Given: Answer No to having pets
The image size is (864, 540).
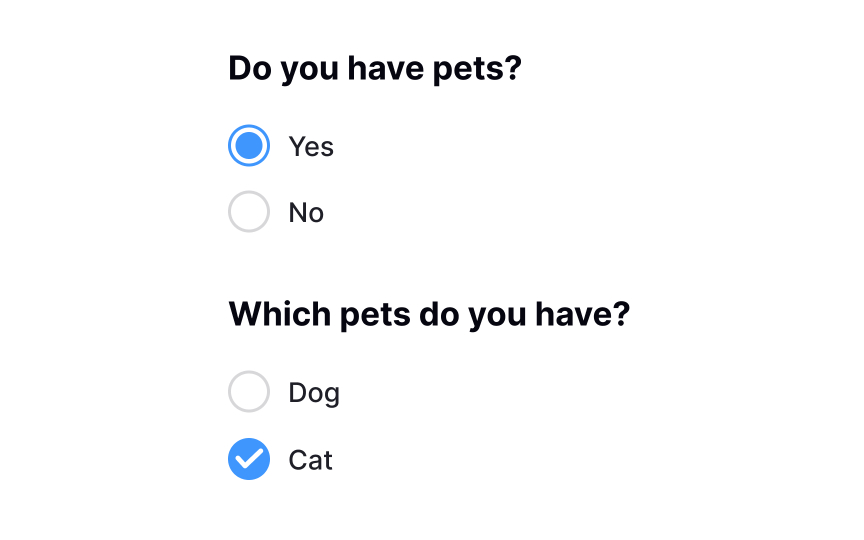Looking at the screenshot, I should pyautogui.click(x=249, y=212).
